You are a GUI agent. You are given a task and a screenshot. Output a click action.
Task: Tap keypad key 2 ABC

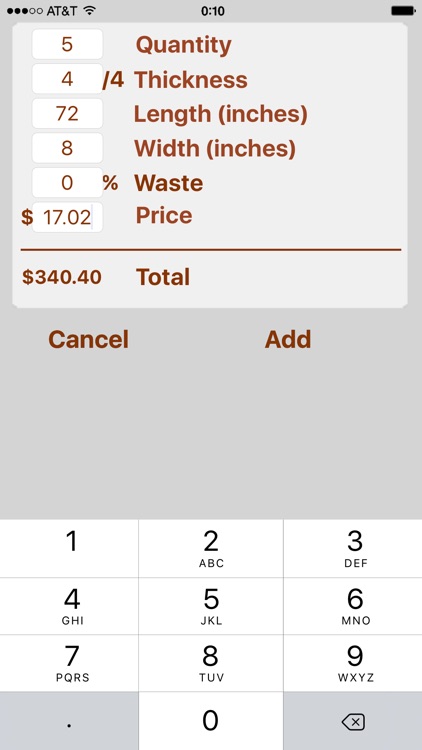click(x=211, y=548)
